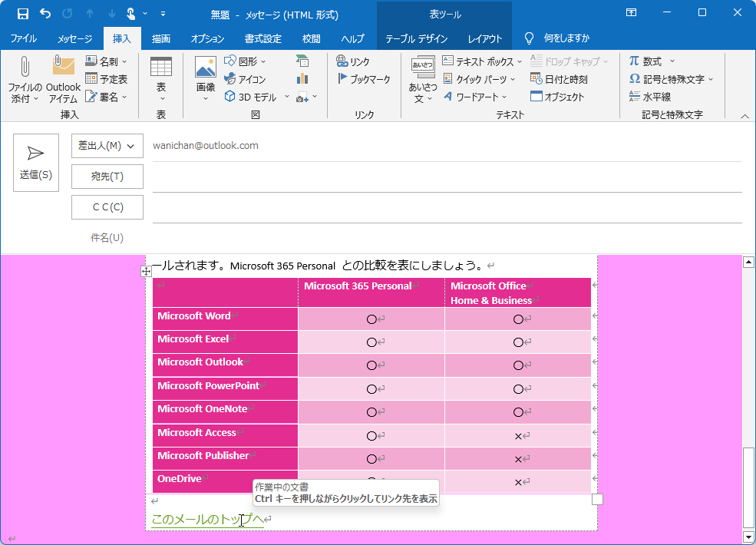Screen dimensions: 756x545
Task: Click the 宛先 recipient input field
Action: 447,177
